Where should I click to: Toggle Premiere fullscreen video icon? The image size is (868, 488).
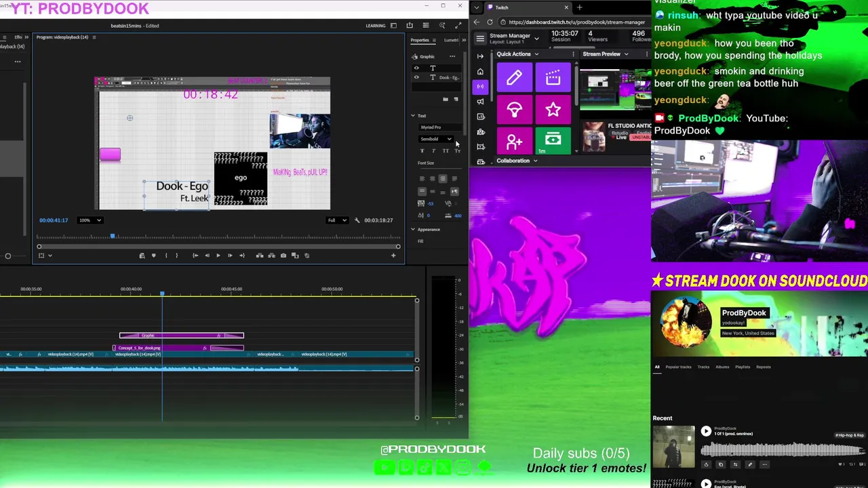(x=458, y=26)
